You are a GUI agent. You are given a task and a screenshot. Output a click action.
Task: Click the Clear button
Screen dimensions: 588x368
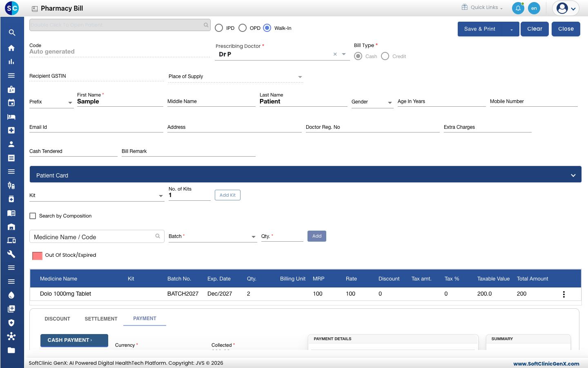(x=535, y=29)
